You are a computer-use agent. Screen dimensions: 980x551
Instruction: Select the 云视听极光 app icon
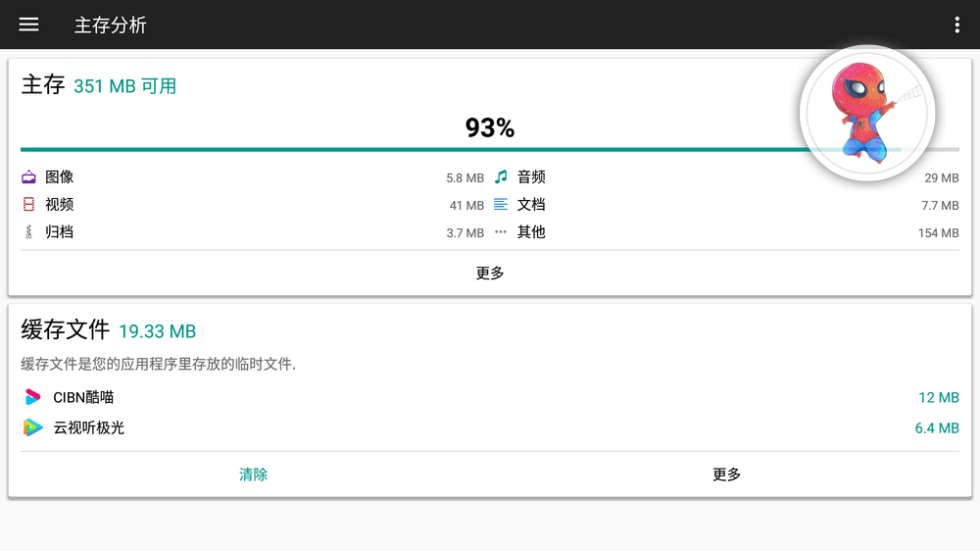coord(33,427)
